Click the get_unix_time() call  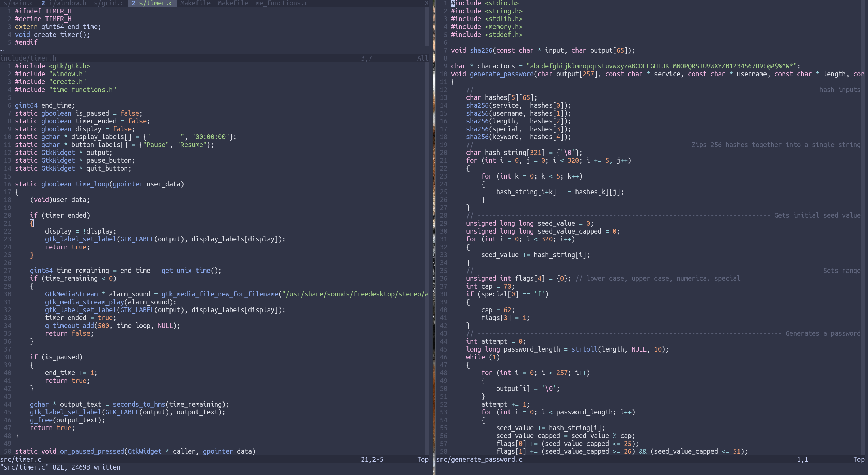coord(191,271)
